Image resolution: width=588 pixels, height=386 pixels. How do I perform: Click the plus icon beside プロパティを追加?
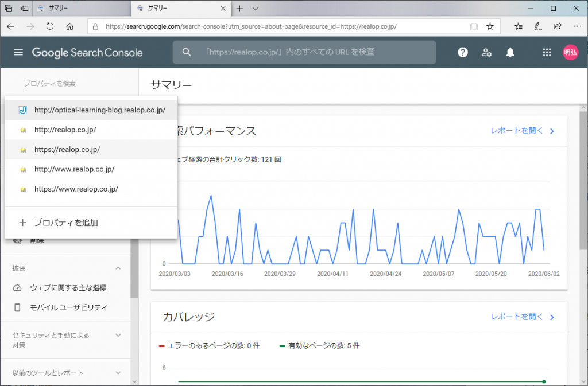click(23, 223)
